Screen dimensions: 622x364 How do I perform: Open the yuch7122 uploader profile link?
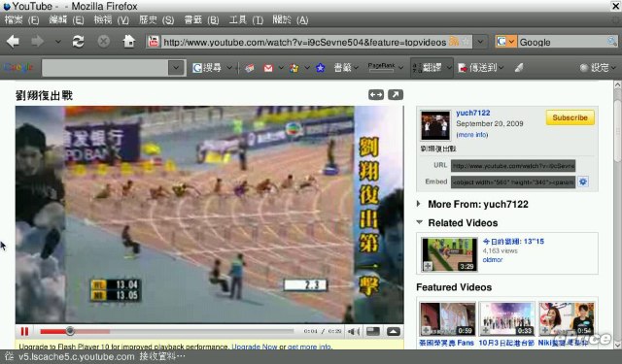click(x=473, y=113)
